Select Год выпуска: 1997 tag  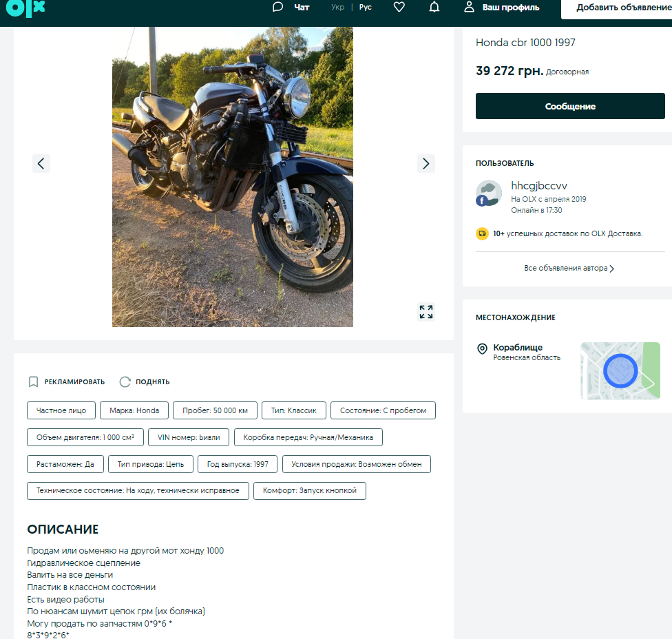[x=238, y=464]
